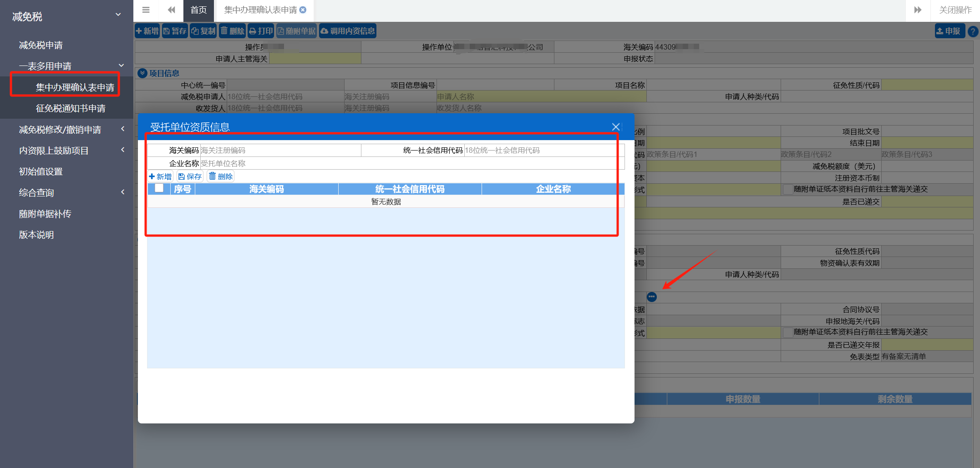Toggle the select-all checkbox in the table header
Viewport: 980px width, 468px height.
159,188
